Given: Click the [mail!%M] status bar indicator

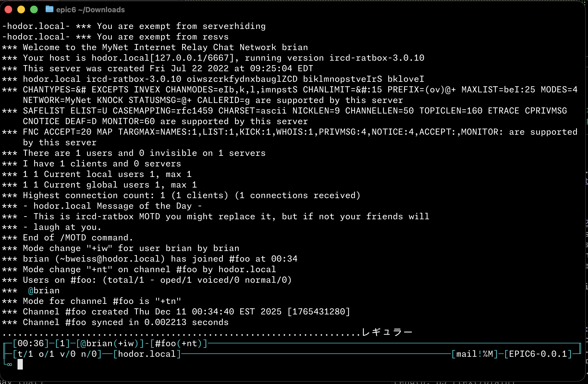Looking at the screenshot, I should (x=475, y=354).
